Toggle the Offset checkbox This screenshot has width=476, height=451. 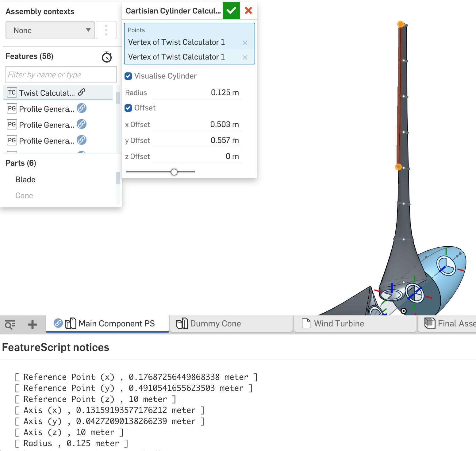click(x=129, y=108)
